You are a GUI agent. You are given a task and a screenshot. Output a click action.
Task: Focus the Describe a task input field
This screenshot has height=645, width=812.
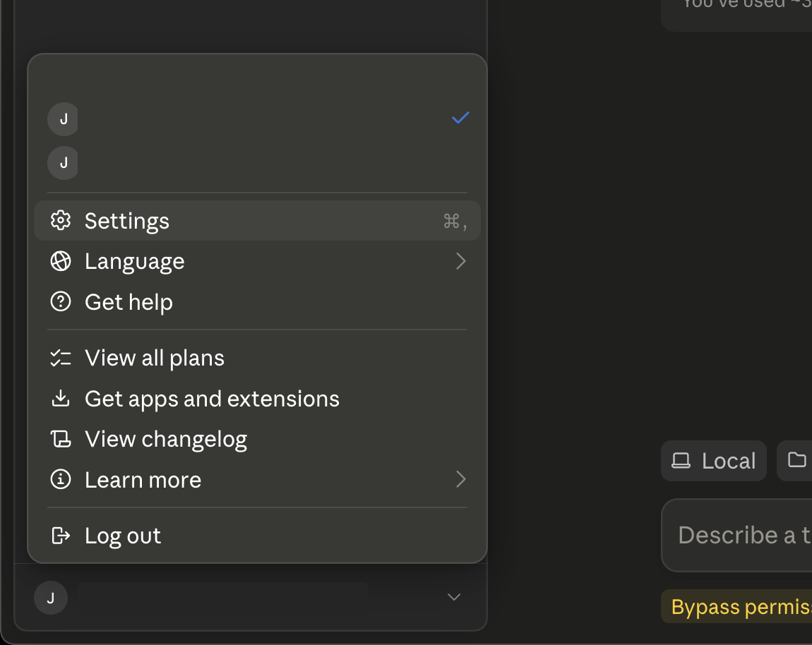pos(736,535)
